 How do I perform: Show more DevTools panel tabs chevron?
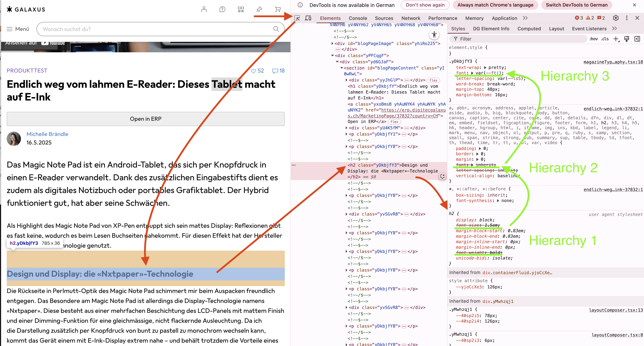pyautogui.click(x=525, y=18)
